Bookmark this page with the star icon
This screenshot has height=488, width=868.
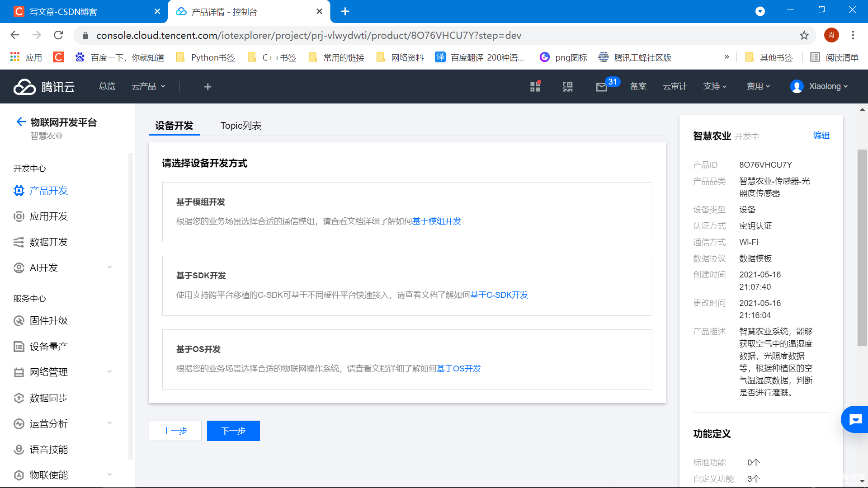(804, 35)
